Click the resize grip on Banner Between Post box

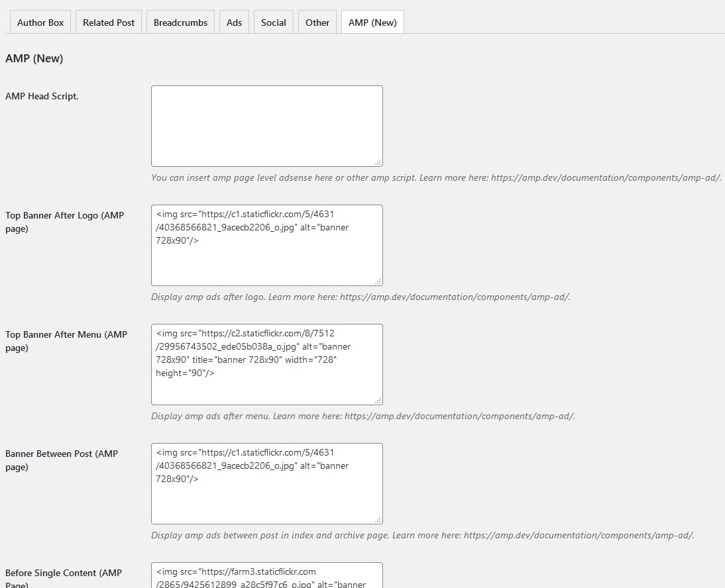pos(379,520)
